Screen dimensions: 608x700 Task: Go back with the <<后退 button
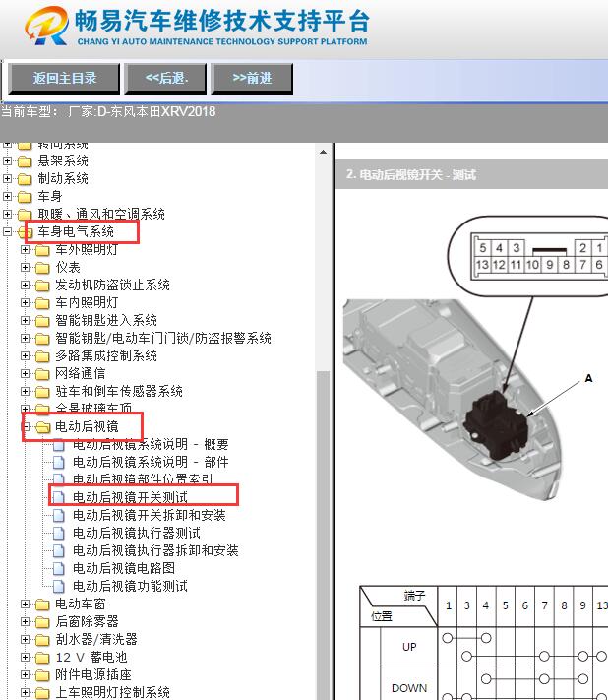165,78
